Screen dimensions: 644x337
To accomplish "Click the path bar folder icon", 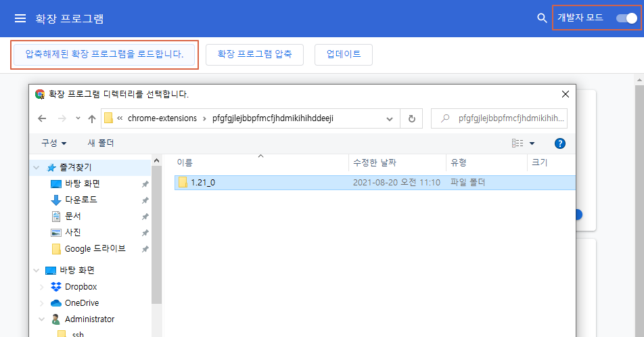I will coord(108,118).
